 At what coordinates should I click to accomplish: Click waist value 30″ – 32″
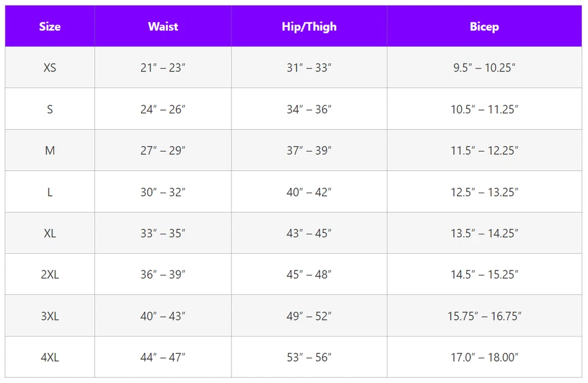(x=163, y=192)
